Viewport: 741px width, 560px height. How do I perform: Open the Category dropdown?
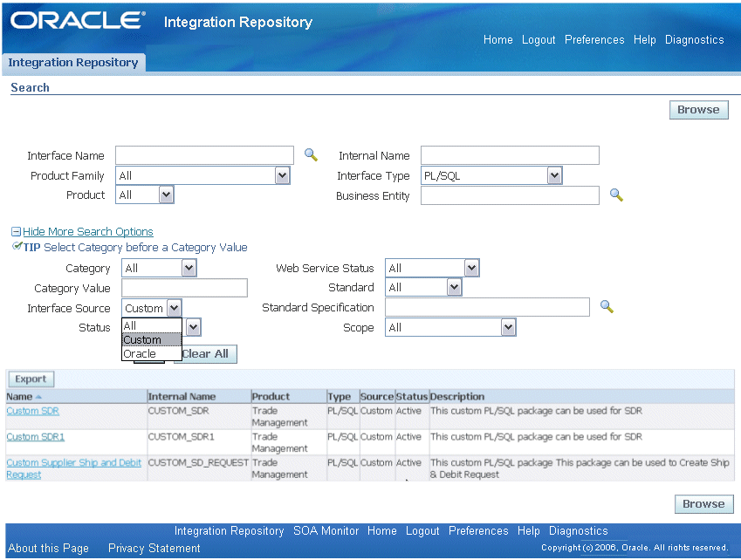point(159,268)
